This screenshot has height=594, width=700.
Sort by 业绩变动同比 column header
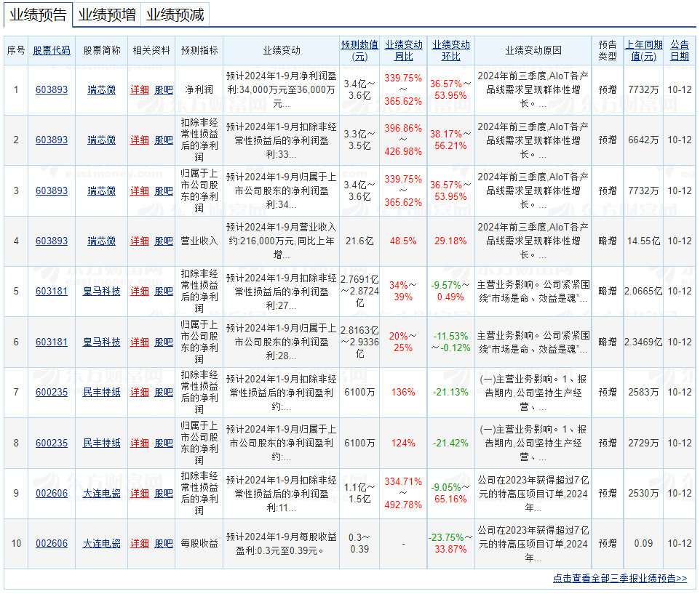(x=404, y=50)
